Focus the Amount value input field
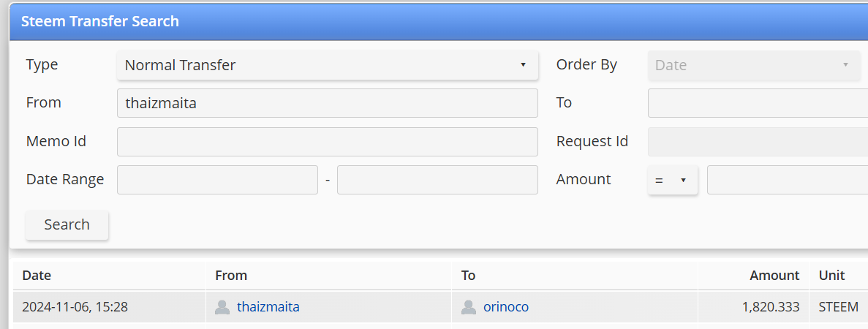The height and width of the screenshot is (329, 868). coord(787,180)
